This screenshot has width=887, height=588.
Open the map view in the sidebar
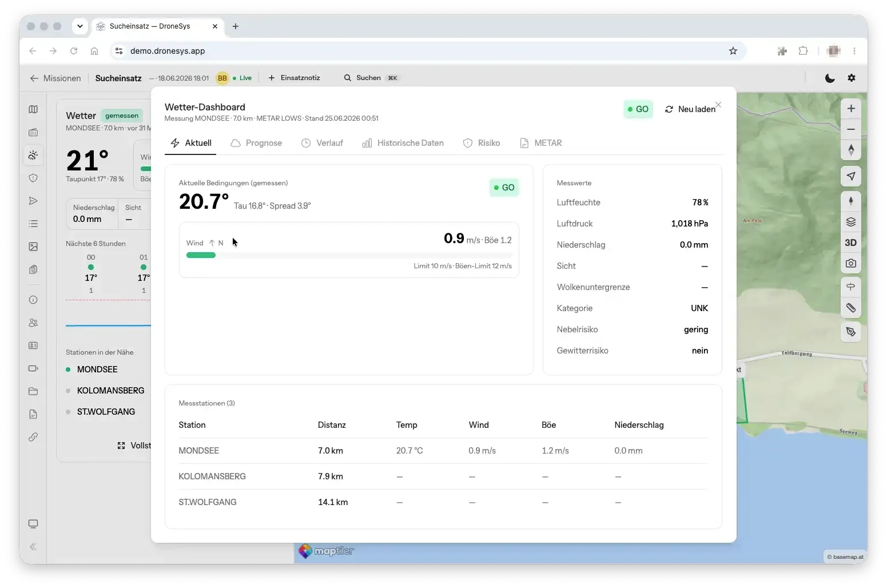[x=33, y=109]
